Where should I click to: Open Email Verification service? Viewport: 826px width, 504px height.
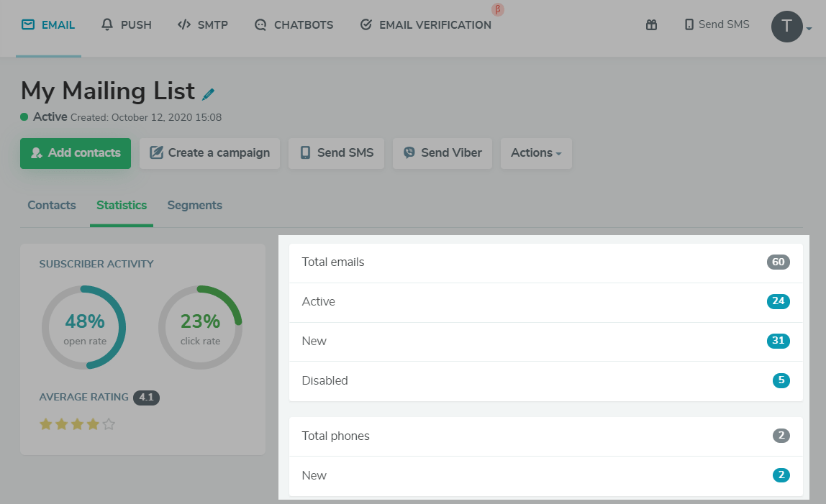425,25
